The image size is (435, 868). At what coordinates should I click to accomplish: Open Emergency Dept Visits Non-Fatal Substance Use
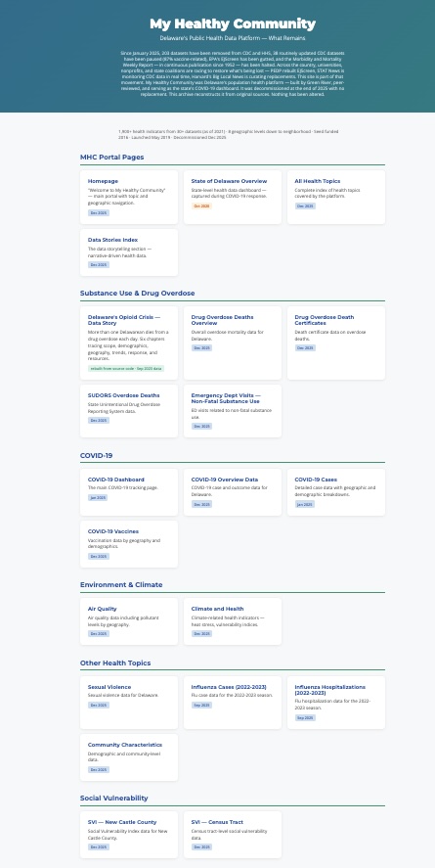click(x=233, y=411)
